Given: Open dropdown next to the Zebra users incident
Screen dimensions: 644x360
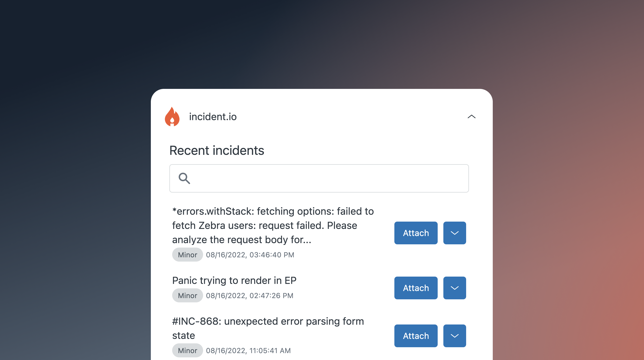Looking at the screenshot, I should [455, 233].
